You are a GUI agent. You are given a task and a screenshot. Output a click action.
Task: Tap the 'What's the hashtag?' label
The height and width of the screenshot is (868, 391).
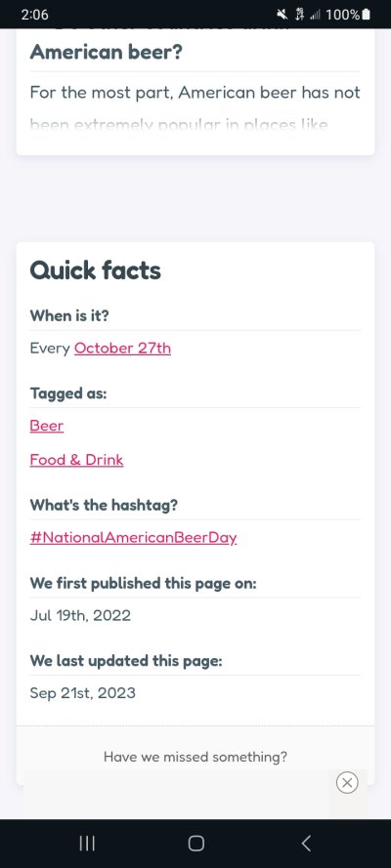(104, 505)
